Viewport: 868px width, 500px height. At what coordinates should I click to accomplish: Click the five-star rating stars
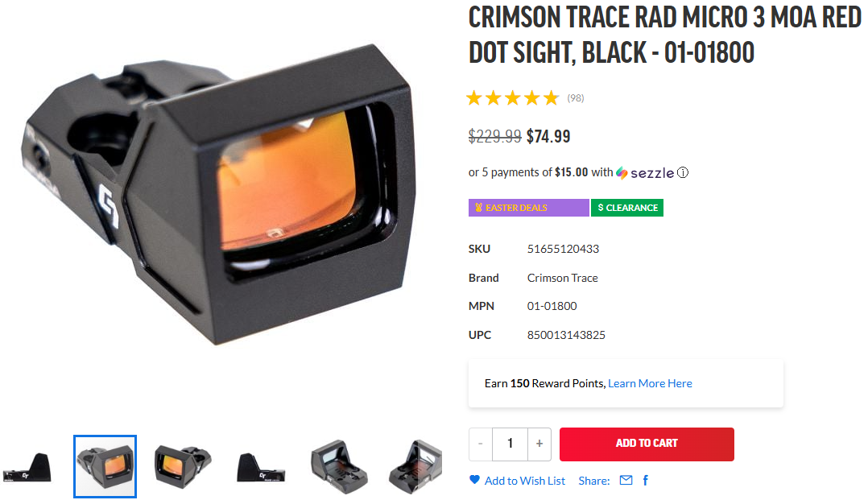coord(513,98)
